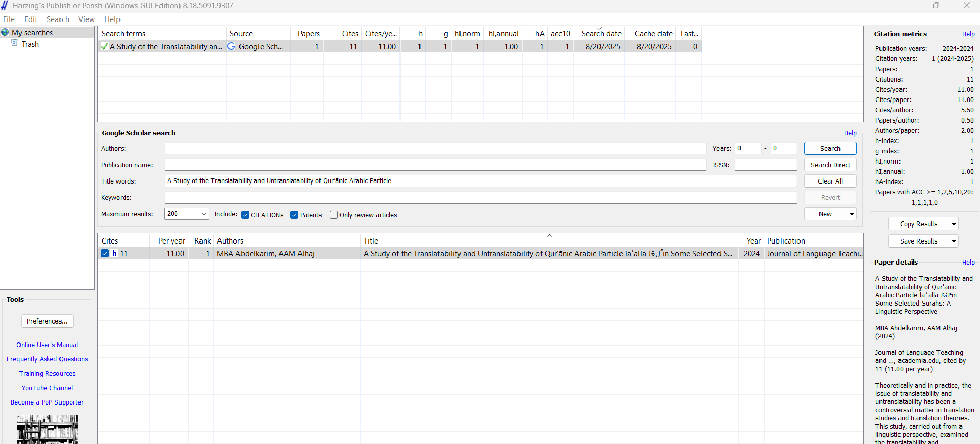Click the globe icon beside My searches
This screenshot has width=980, height=444.
point(5,32)
